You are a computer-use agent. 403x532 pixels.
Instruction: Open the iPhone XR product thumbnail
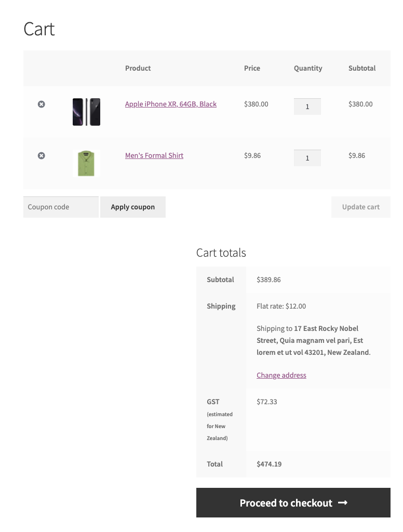tap(86, 112)
